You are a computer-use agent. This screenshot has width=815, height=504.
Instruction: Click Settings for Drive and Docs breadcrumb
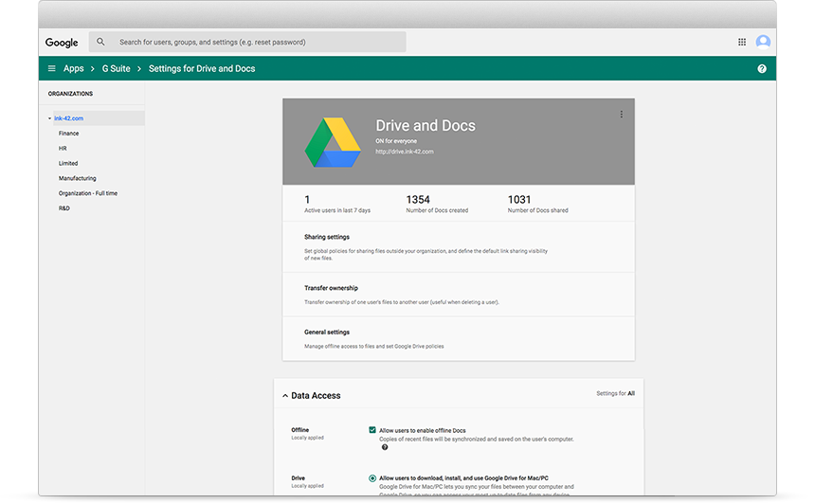(x=202, y=68)
